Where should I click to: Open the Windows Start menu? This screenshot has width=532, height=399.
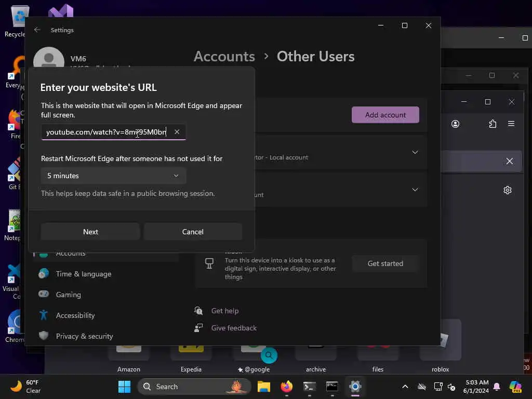[124, 387]
